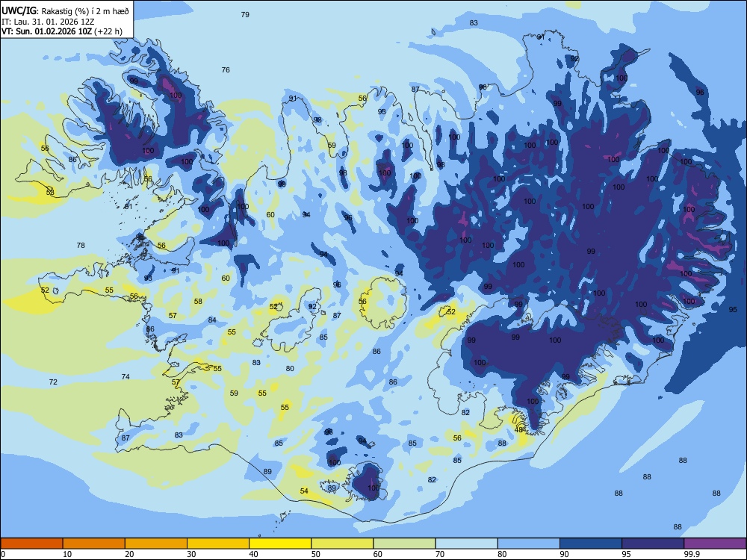The height and width of the screenshot is (560, 747).
Task: Click the orange 10–20 legend swatch
Action: pos(94,544)
